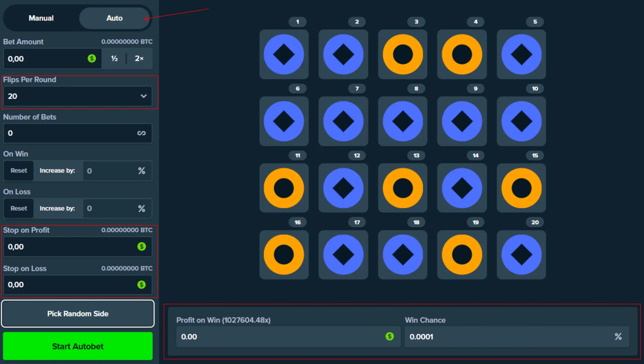Halve the bet with ½ button
This screenshot has width=644, height=364.
point(114,59)
